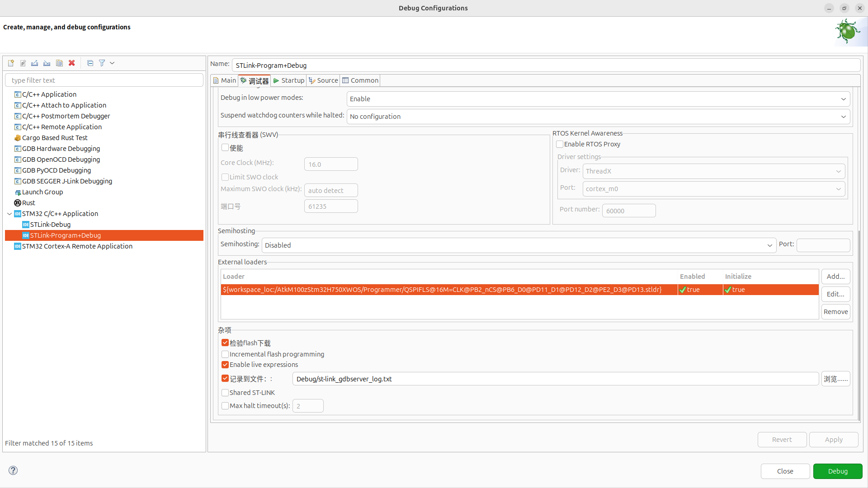Image resolution: width=868 pixels, height=488 pixels.
Task: Click the green Debug button
Action: [838, 471]
